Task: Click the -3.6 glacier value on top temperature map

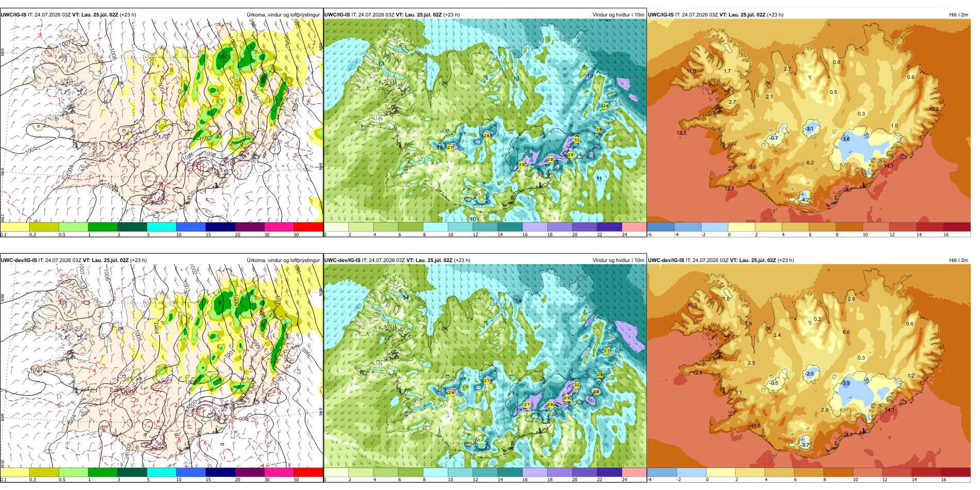Action: (845, 139)
